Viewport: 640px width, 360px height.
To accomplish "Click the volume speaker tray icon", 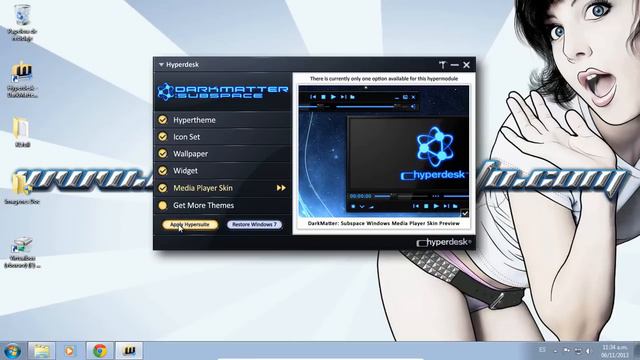I will point(589,351).
